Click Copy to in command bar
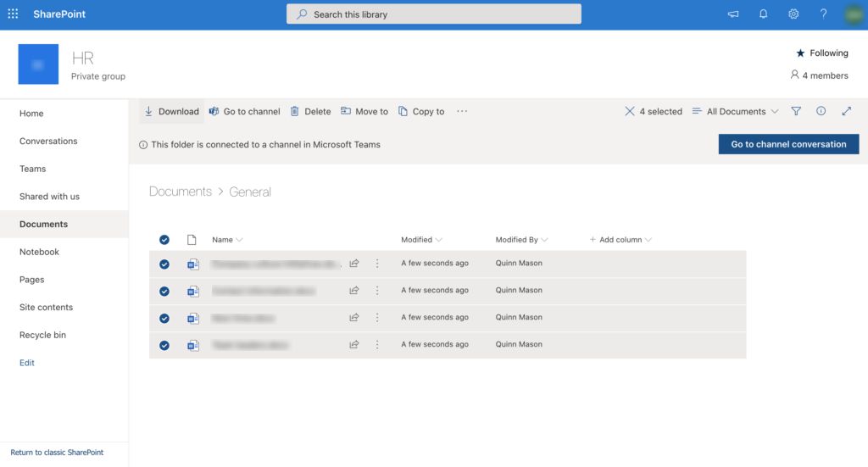The width and height of the screenshot is (868, 467). point(421,111)
